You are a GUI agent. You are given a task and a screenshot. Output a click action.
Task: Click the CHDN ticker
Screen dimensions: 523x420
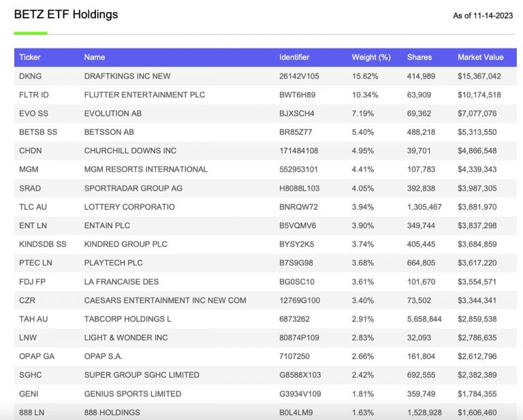coord(31,151)
